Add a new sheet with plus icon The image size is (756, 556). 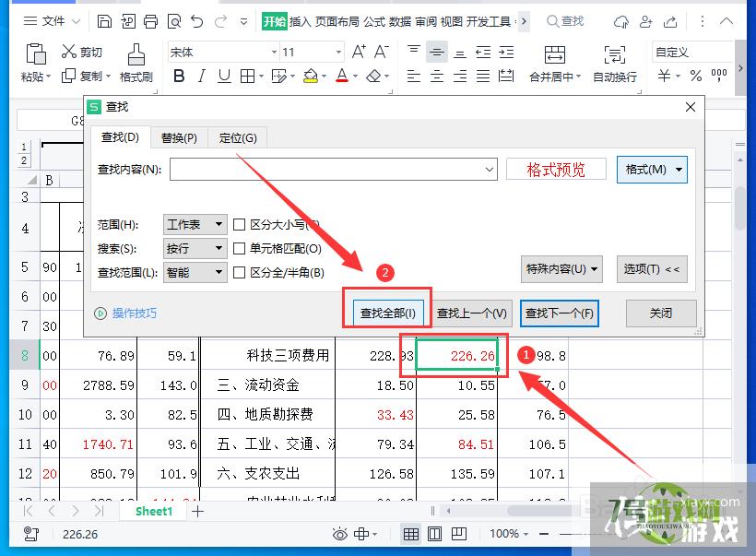pos(197,511)
